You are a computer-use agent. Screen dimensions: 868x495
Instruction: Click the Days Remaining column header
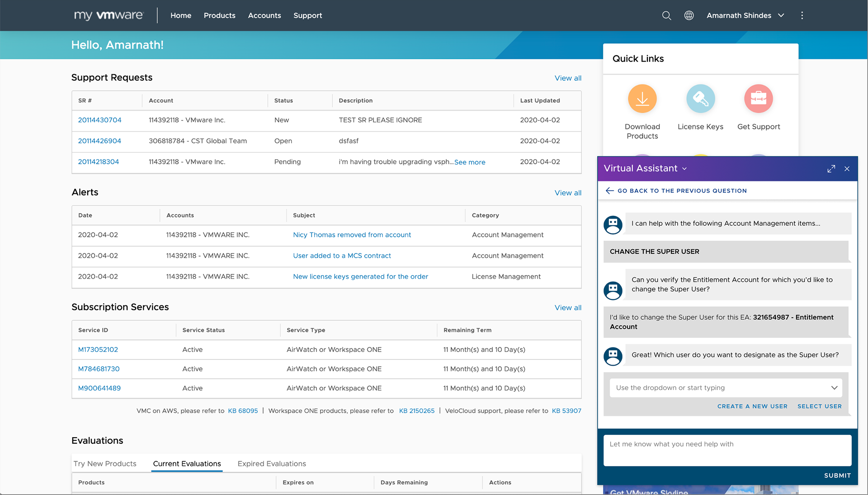404,482
